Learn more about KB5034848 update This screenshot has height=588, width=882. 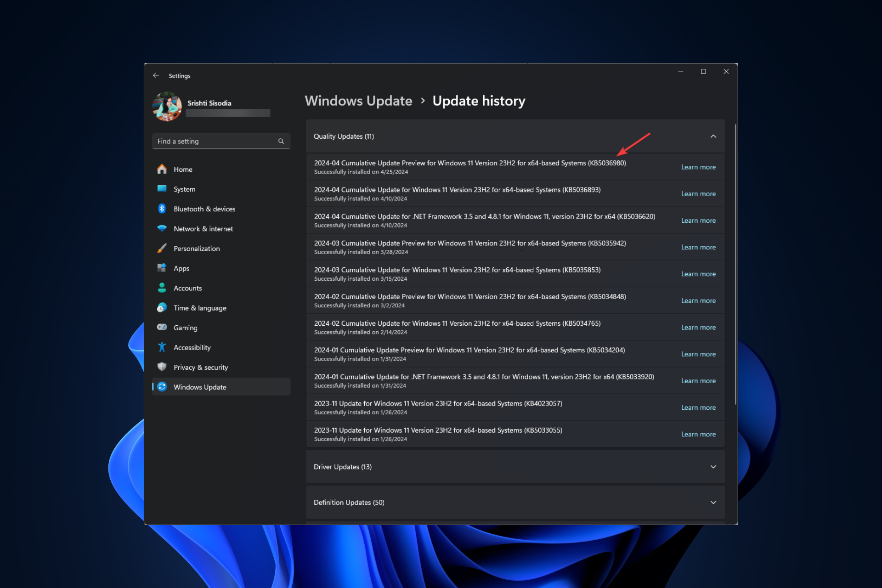(698, 300)
